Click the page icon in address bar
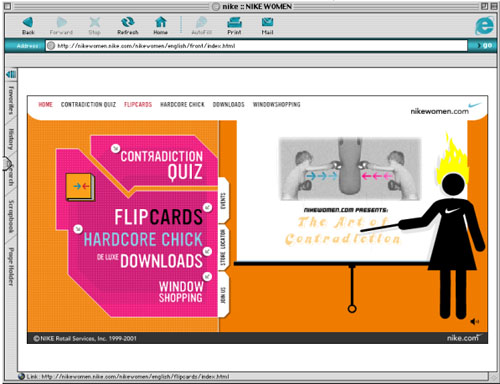 tap(51, 46)
